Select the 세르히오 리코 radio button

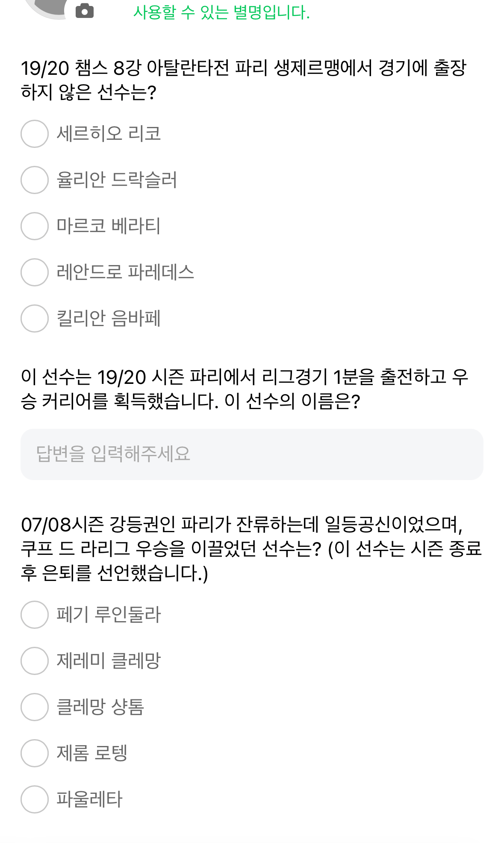(35, 134)
